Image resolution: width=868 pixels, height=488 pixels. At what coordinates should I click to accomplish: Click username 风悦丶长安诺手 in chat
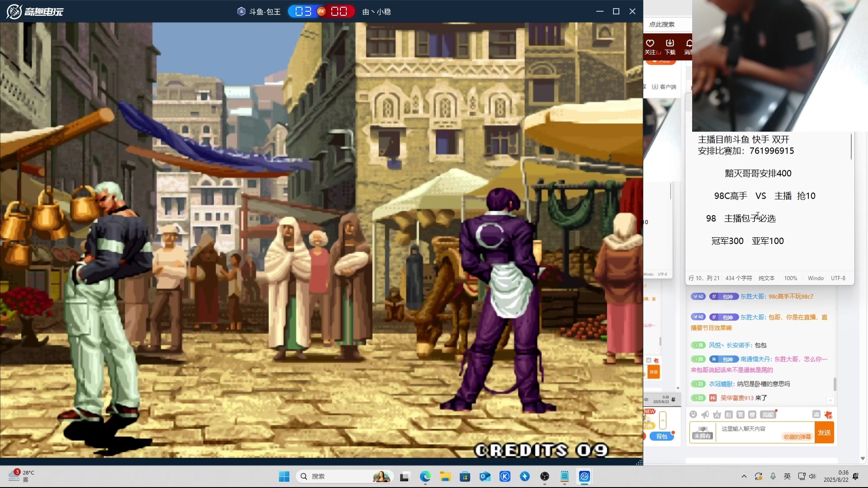coord(730,345)
